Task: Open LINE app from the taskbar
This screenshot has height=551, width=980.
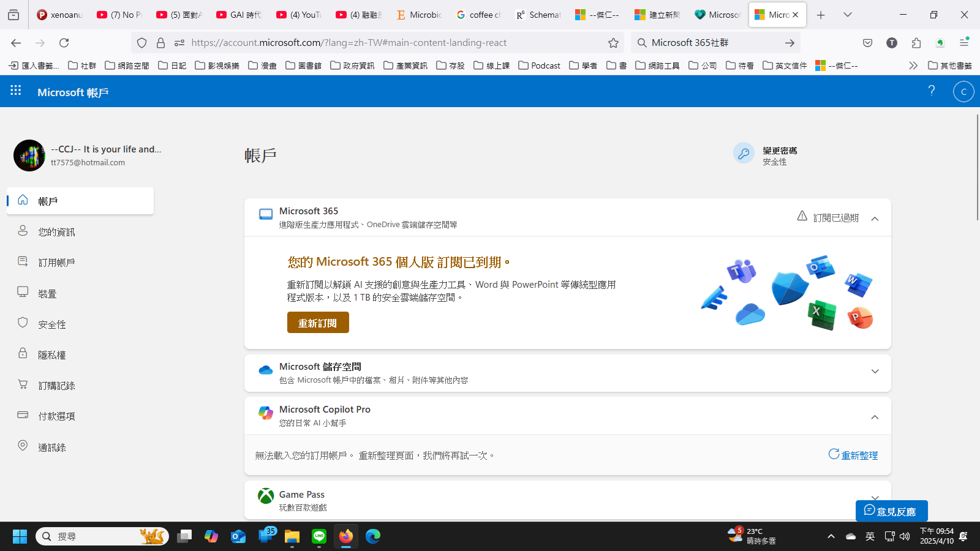Action: click(319, 537)
